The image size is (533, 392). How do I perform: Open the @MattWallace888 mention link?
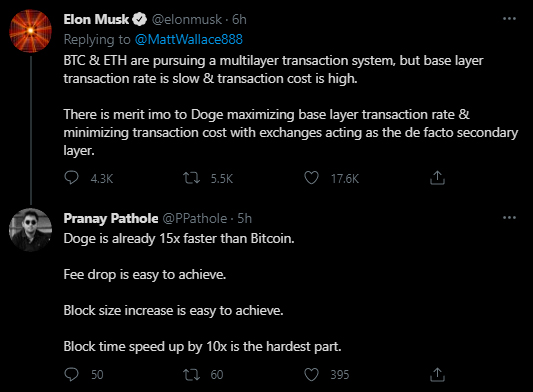coord(189,39)
